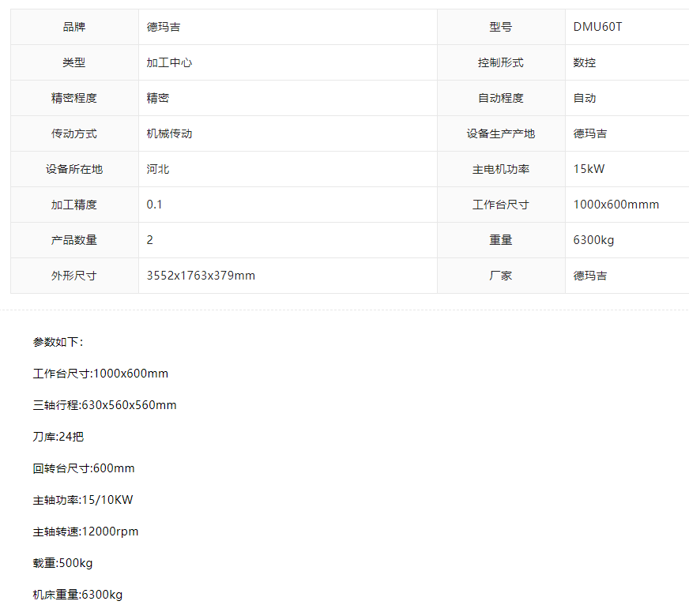Select the 加工中心 value
The height and width of the screenshot is (616, 689).
pyautogui.click(x=169, y=62)
